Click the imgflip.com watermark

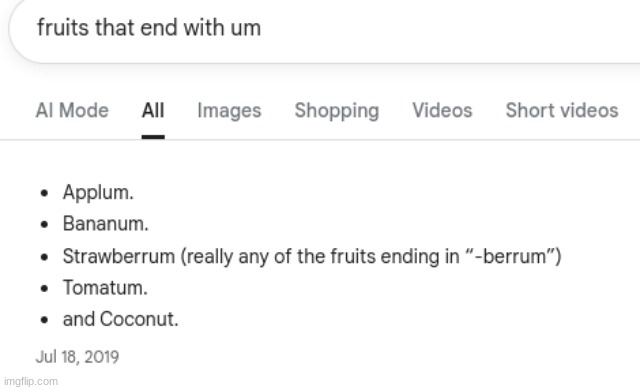pyautogui.click(x=31, y=381)
